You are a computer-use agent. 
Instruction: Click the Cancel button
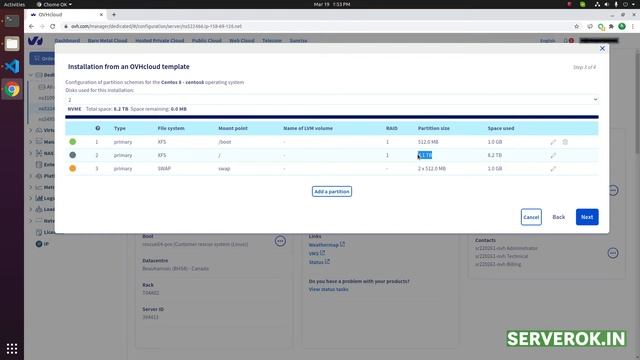(531, 217)
